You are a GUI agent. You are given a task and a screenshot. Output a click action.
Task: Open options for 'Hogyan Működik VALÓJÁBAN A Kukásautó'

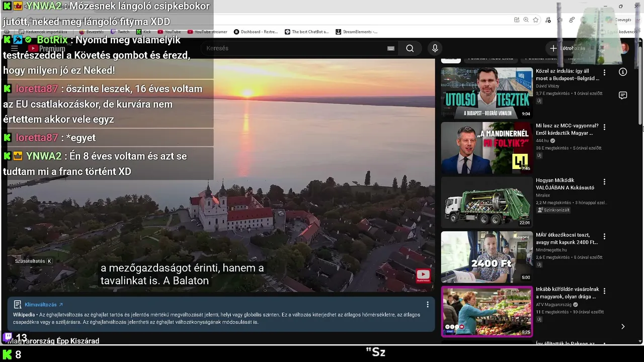click(604, 182)
